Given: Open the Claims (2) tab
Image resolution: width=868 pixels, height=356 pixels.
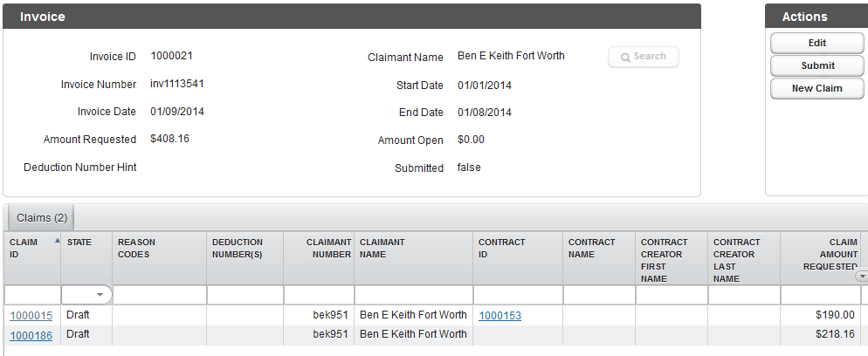Looking at the screenshot, I should 42,217.
